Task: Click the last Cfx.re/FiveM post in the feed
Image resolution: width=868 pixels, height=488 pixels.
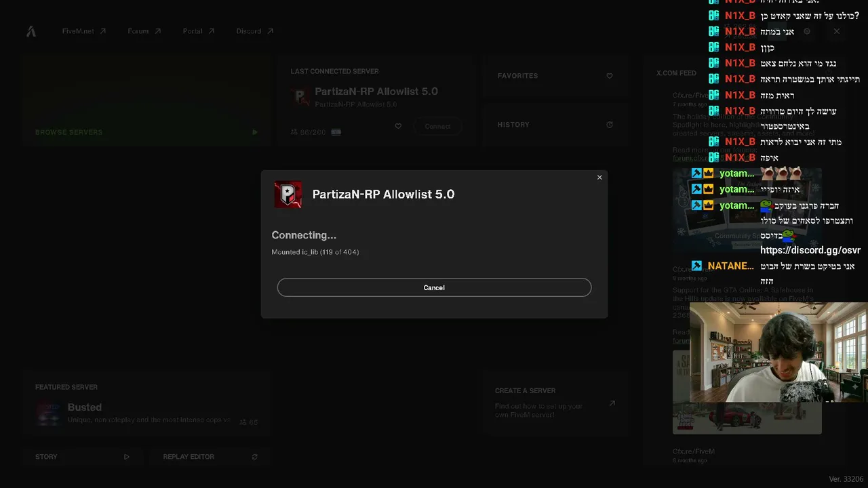Action: pyautogui.click(x=694, y=455)
